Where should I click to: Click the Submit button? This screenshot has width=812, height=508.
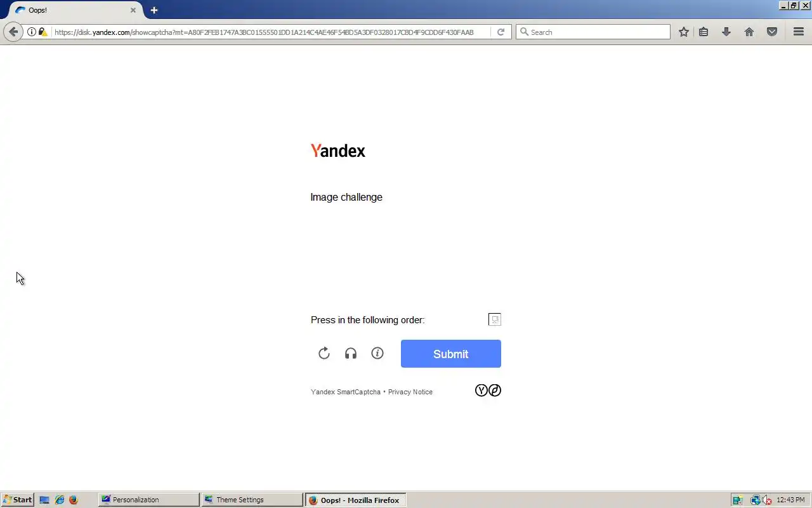click(x=450, y=354)
